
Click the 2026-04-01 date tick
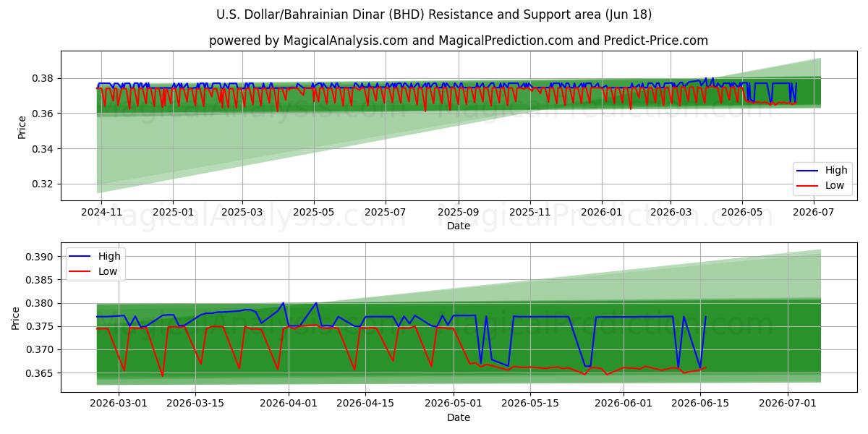tap(289, 403)
